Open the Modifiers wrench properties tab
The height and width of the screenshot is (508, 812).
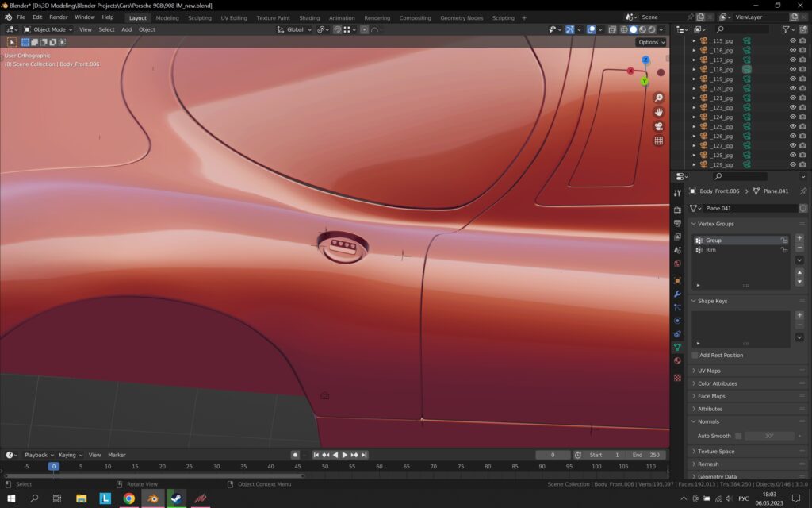pyautogui.click(x=677, y=294)
